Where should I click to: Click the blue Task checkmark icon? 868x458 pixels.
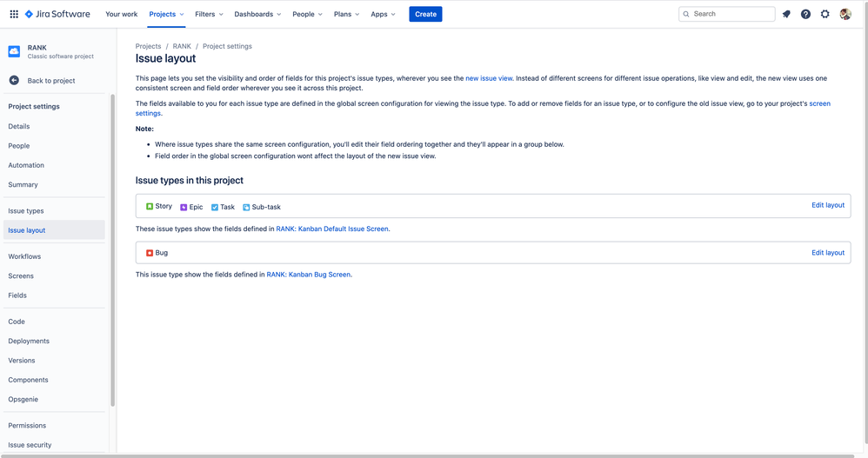[x=215, y=207]
